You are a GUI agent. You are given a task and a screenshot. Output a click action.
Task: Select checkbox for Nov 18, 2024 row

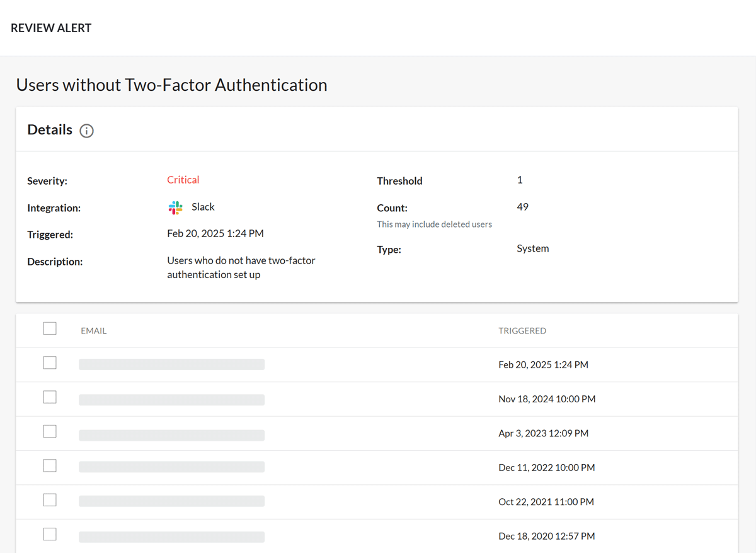[50, 397]
